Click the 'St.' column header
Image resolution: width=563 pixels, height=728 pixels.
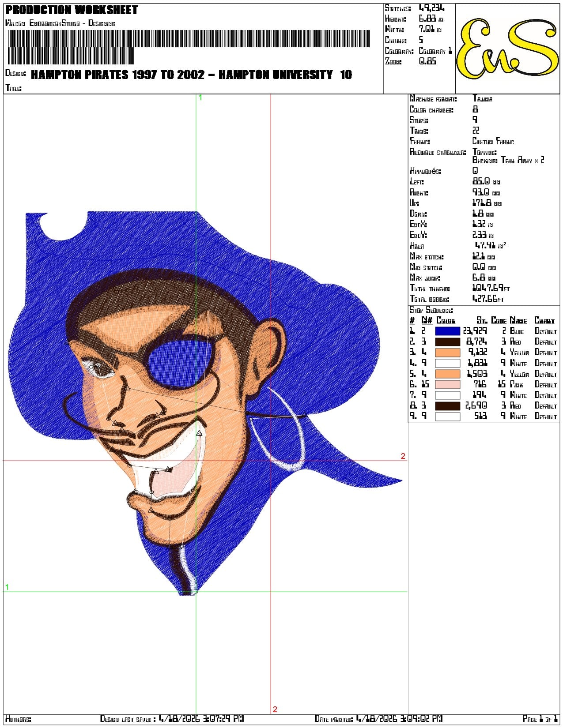482,321
